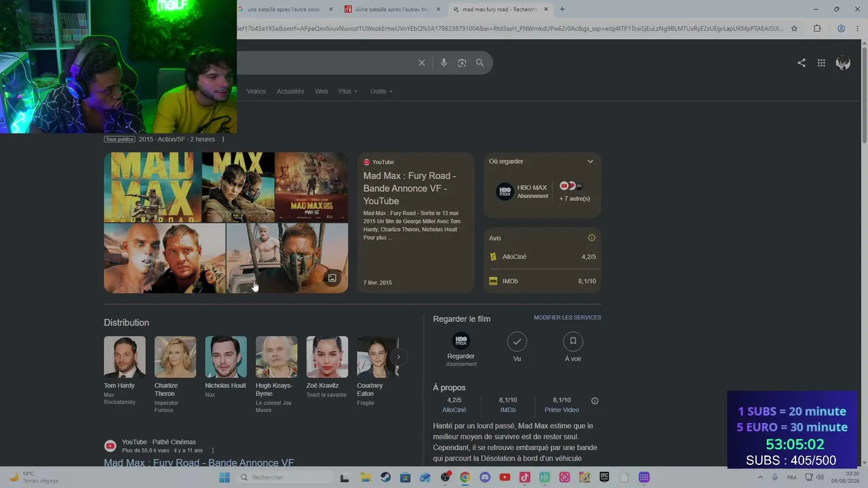The image size is (868, 488).
Task: Open OBS Studio from the taskbar
Action: point(445,477)
